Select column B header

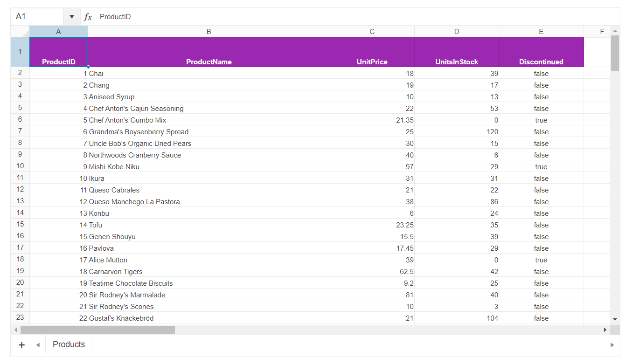[209, 31]
